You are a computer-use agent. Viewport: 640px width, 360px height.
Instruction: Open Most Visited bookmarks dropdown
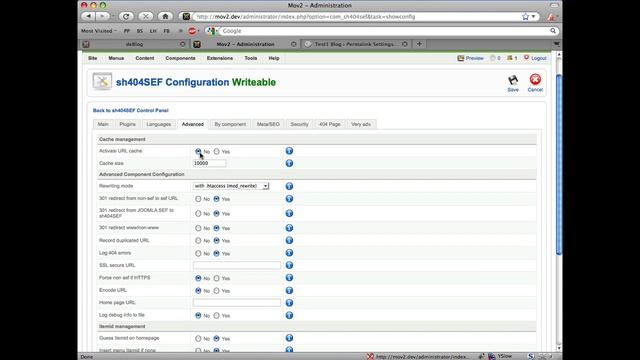(98, 31)
